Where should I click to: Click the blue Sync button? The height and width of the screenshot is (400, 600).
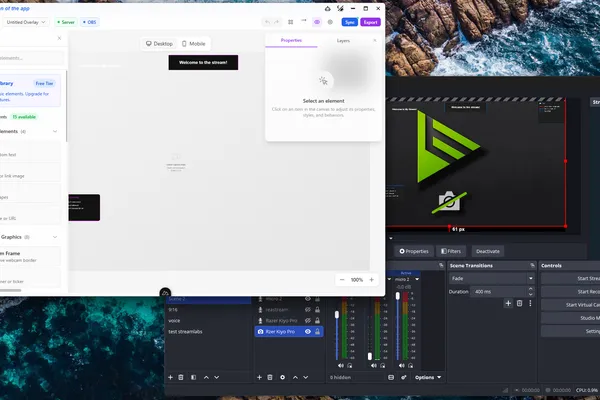point(350,22)
